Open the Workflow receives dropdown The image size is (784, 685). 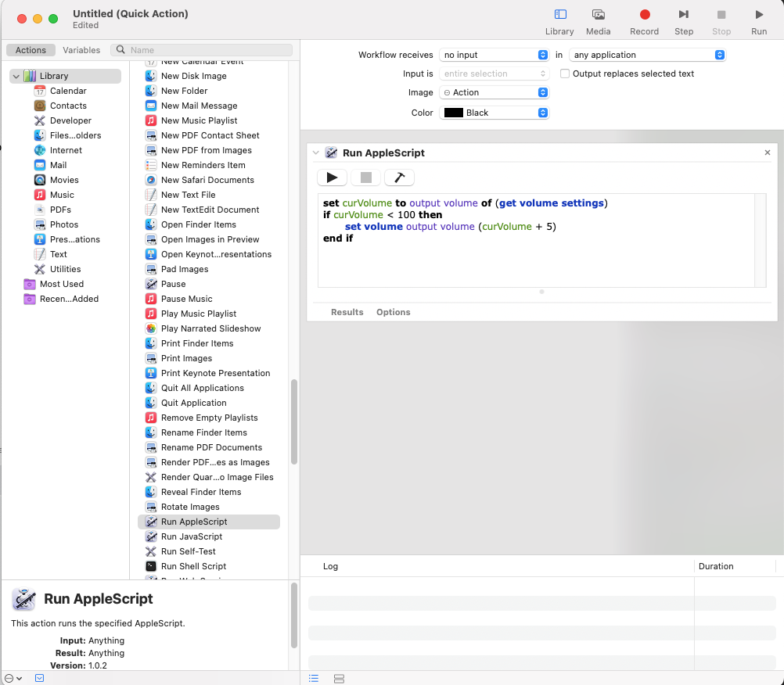pos(494,55)
